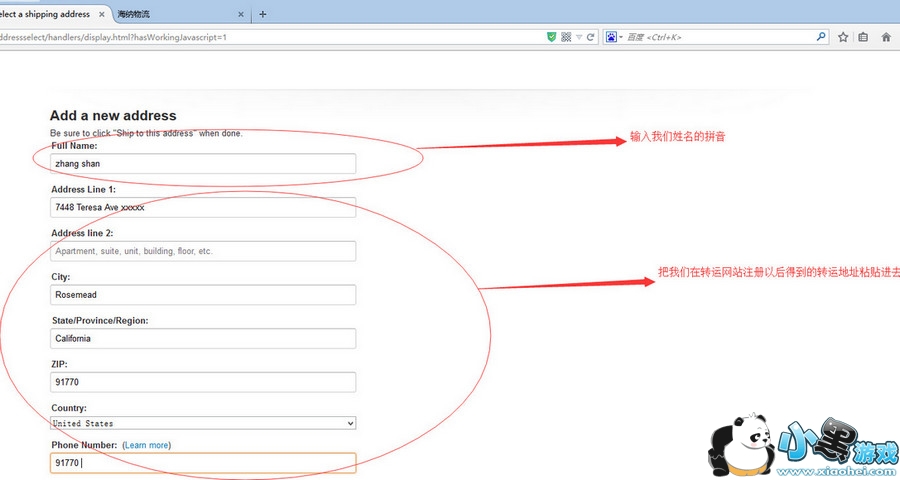900x480 pixels.
Task: Click the Baidu search input field
Action: pyautogui.click(x=719, y=37)
